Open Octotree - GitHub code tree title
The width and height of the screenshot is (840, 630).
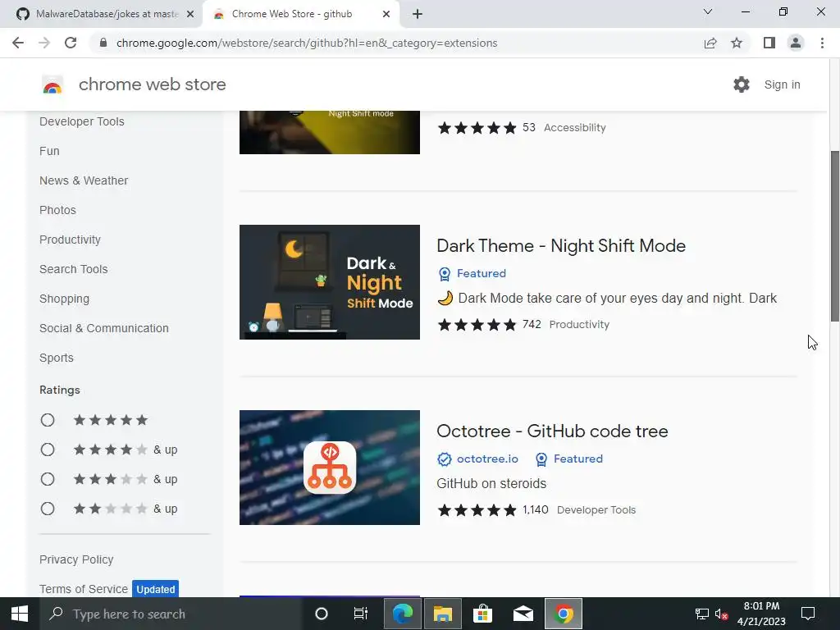pos(552,431)
